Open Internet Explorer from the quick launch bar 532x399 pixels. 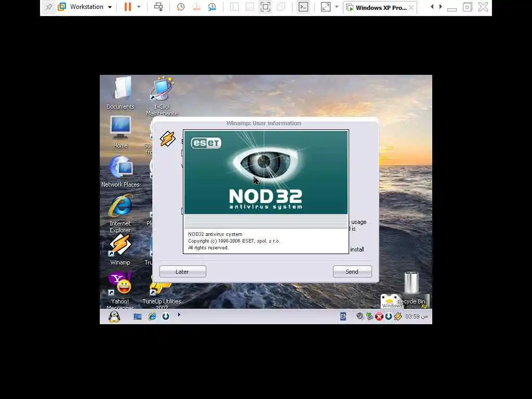click(152, 316)
